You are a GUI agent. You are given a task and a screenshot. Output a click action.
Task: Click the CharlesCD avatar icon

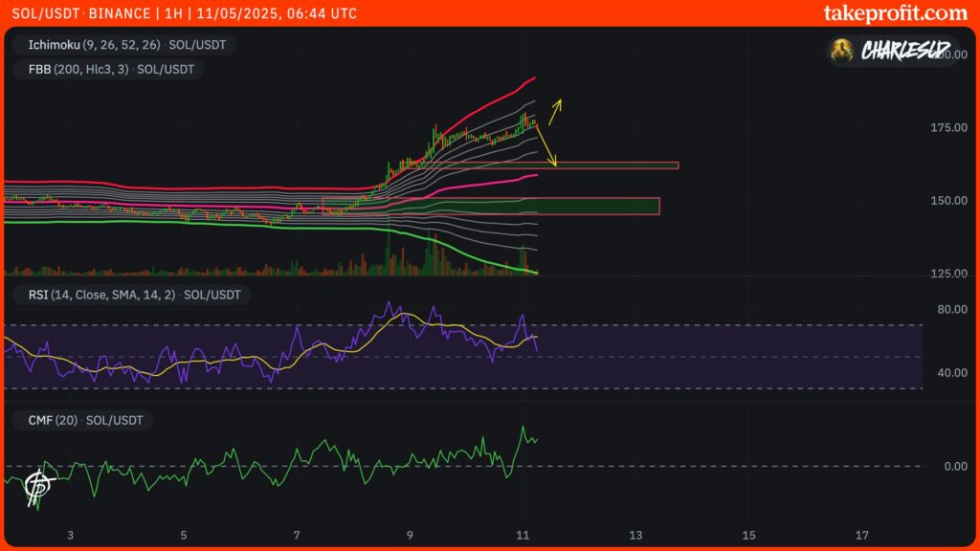[x=843, y=50]
